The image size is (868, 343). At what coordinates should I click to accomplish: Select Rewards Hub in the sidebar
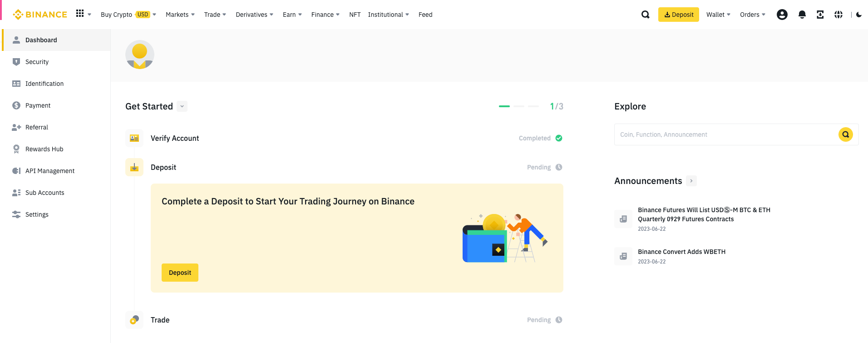pos(55,149)
